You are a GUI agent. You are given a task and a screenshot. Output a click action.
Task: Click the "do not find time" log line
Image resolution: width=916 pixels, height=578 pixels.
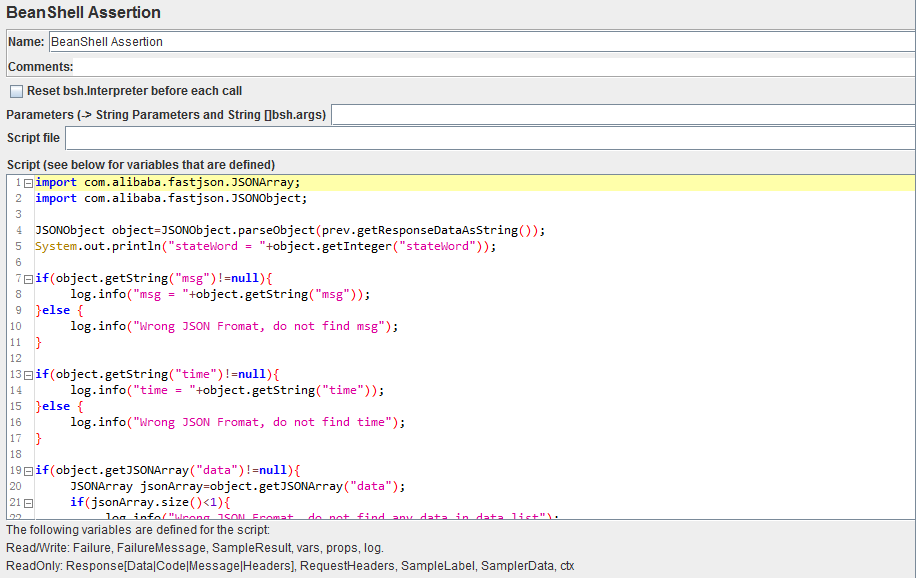coord(238,422)
